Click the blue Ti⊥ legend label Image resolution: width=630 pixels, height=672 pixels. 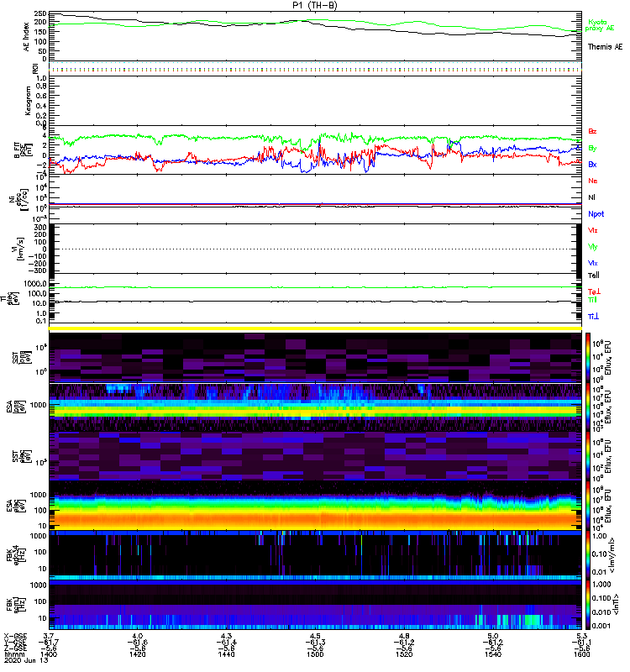coord(593,317)
